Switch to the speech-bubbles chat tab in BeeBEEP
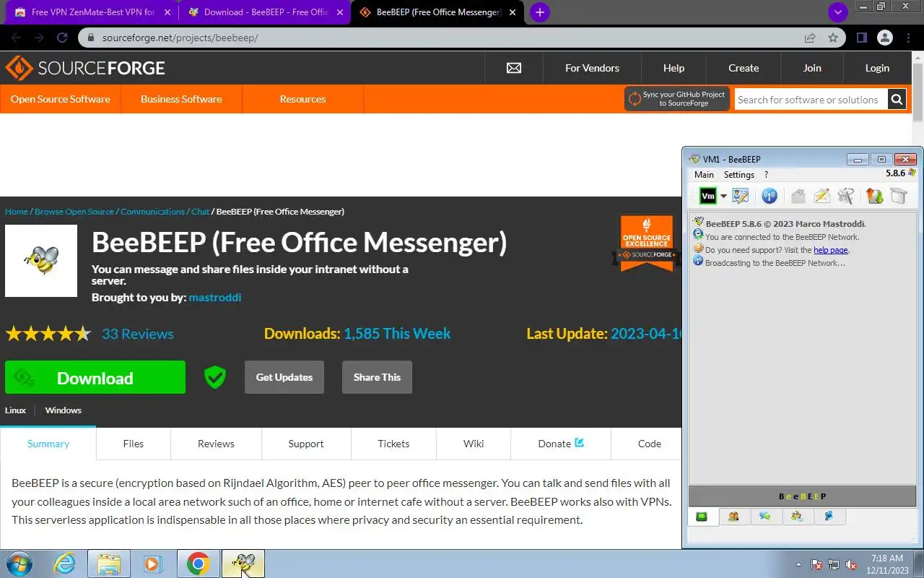This screenshot has width=924, height=578. [765, 517]
